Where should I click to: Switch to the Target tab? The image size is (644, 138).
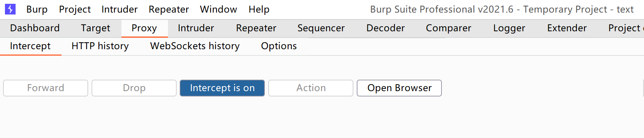(x=95, y=28)
